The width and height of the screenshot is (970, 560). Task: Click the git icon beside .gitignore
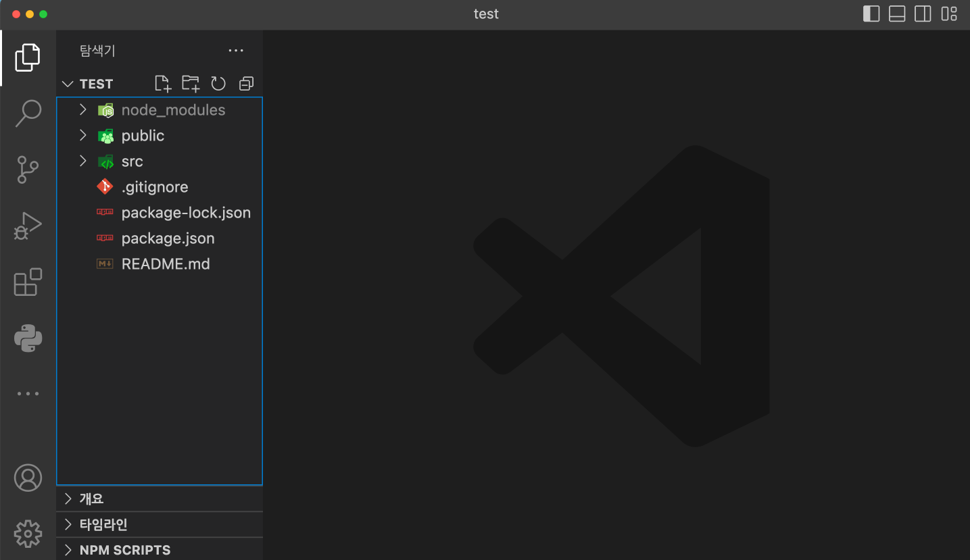pos(105,186)
